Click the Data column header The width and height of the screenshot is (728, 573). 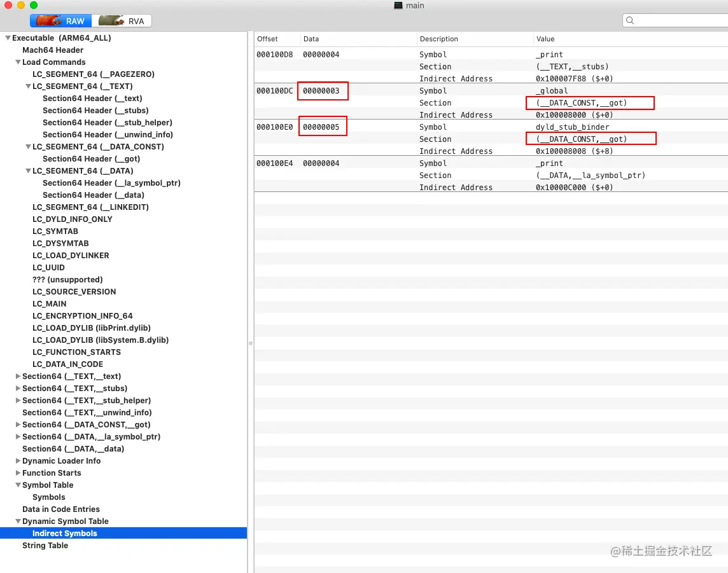pyautogui.click(x=311, y=39)
